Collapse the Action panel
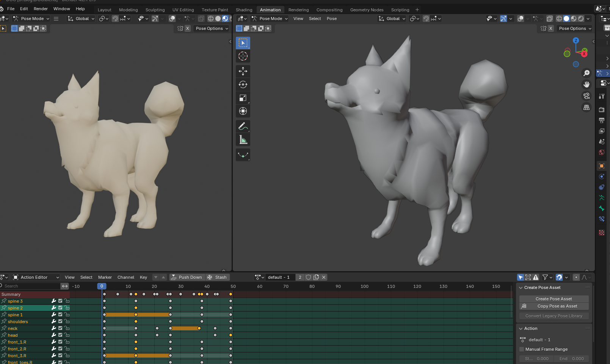610x364 pixels. pos(521,328)
